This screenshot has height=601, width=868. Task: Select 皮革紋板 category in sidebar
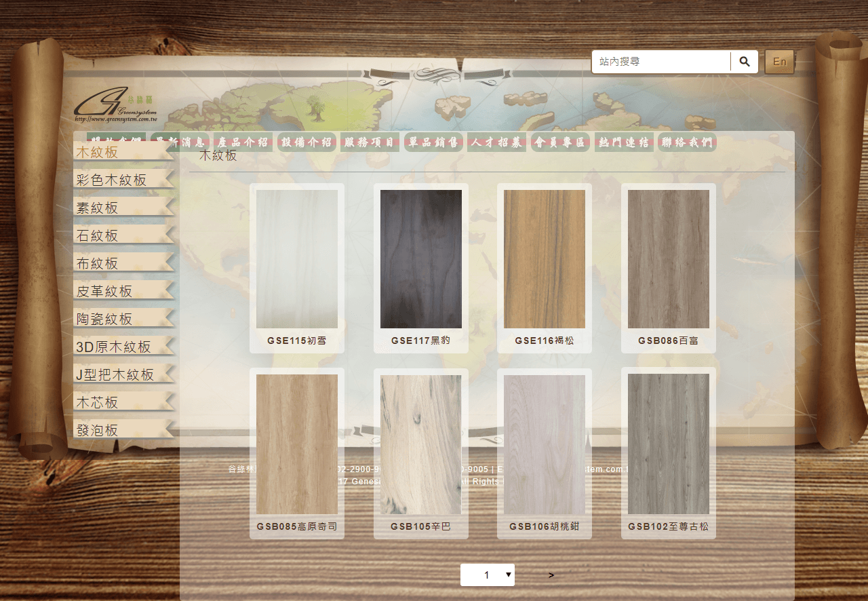tap(123, 291)
